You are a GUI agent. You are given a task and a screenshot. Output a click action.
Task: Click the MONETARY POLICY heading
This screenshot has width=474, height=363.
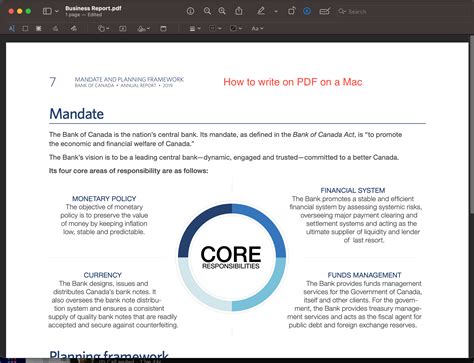point(104,199)
